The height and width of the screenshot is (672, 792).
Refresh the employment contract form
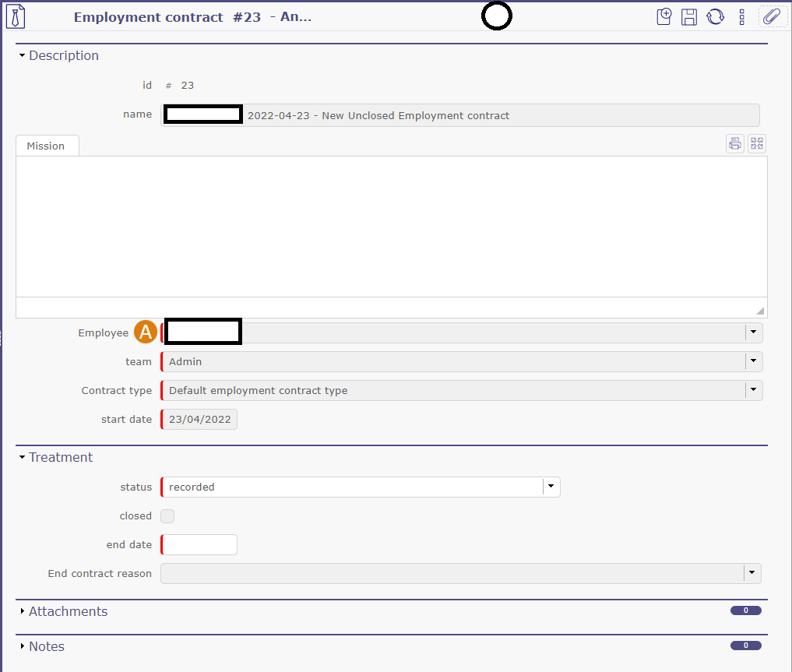pos(715,17)
